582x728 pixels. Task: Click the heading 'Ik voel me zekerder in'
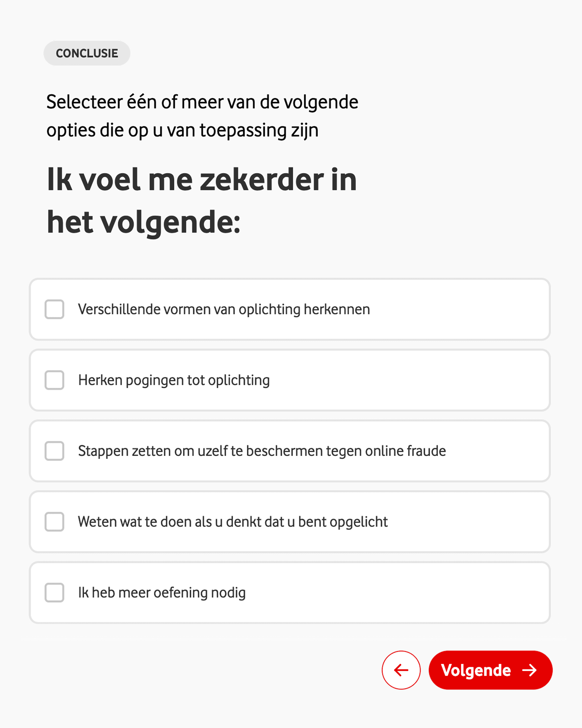tap(202, 180)
